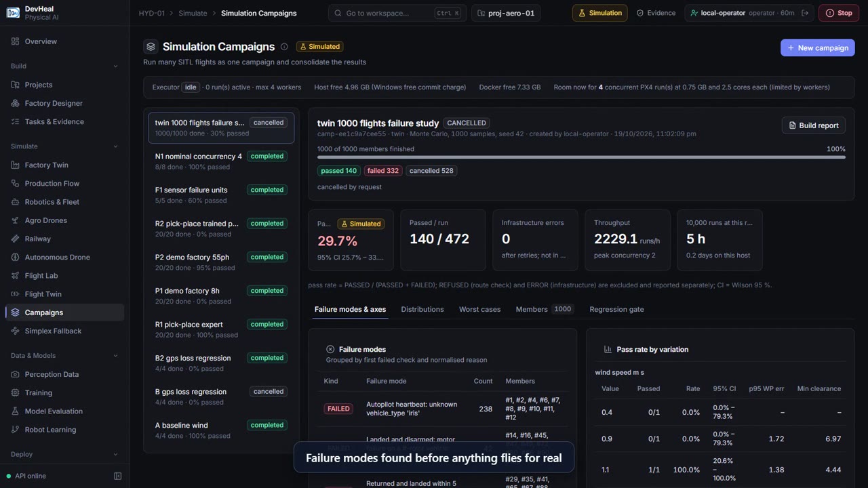Screen dimensions: 868x488
Task: Click the red Stop button
Action: click(x=839, y=13)
